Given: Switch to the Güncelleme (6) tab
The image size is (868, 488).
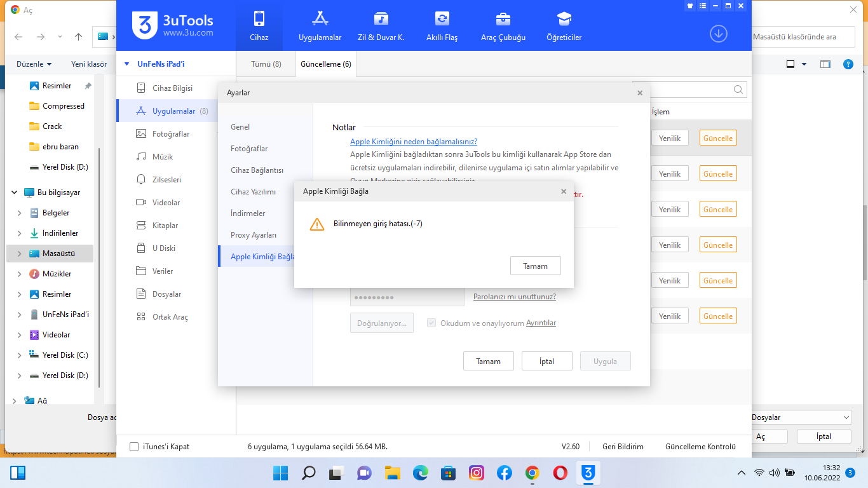Looking at the screenshot, I should [326, 64].
